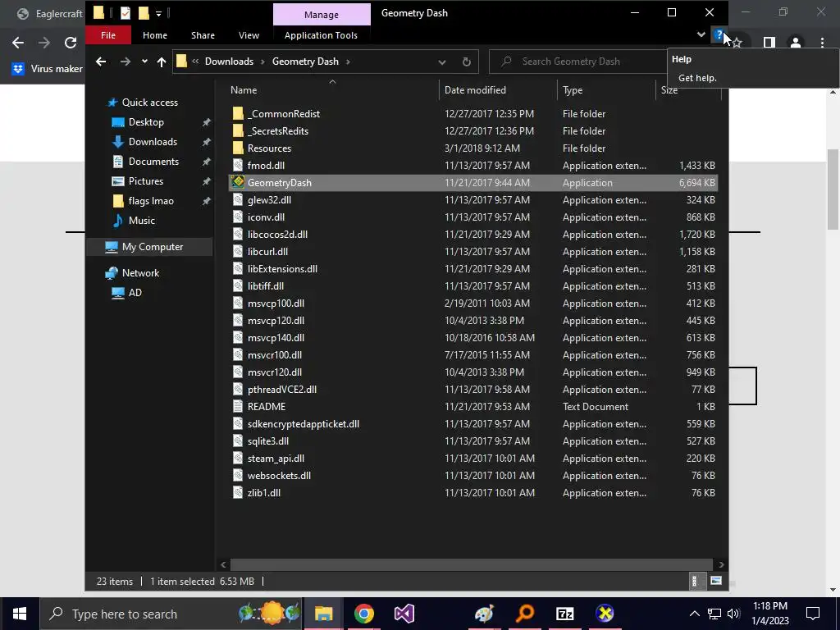Show hidden system tray icons
Screen dimensions: 840x630
click(x=694, y=614)
